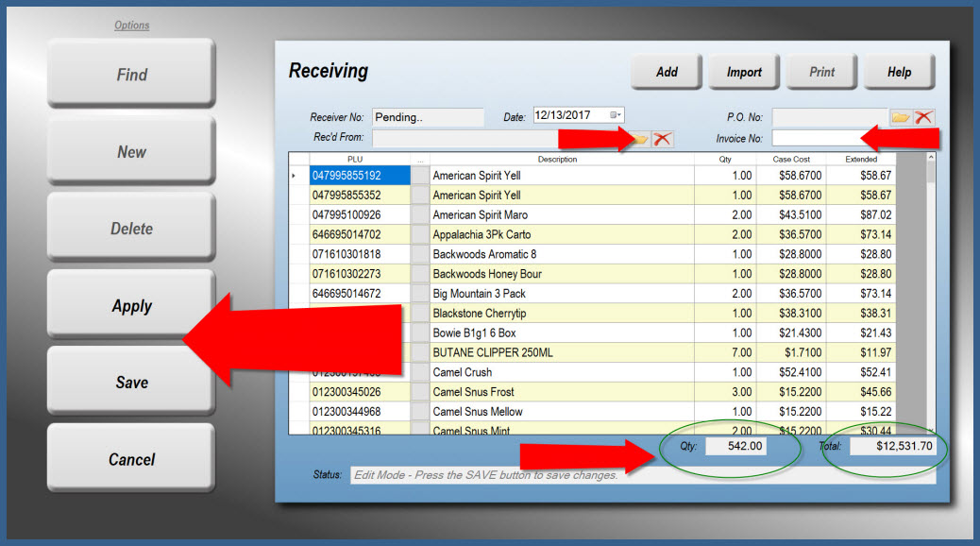The width and height of the screenshot is (980, 546).
Task: Click lookup button for PLU 047995855352 row
Action: 420,196
